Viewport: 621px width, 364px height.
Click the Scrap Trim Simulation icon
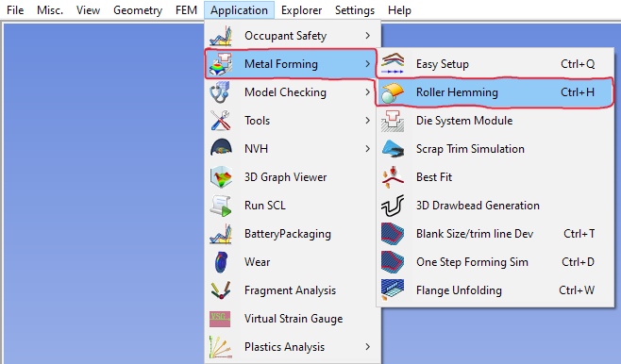pyautogui.click(x=393, y=149)
